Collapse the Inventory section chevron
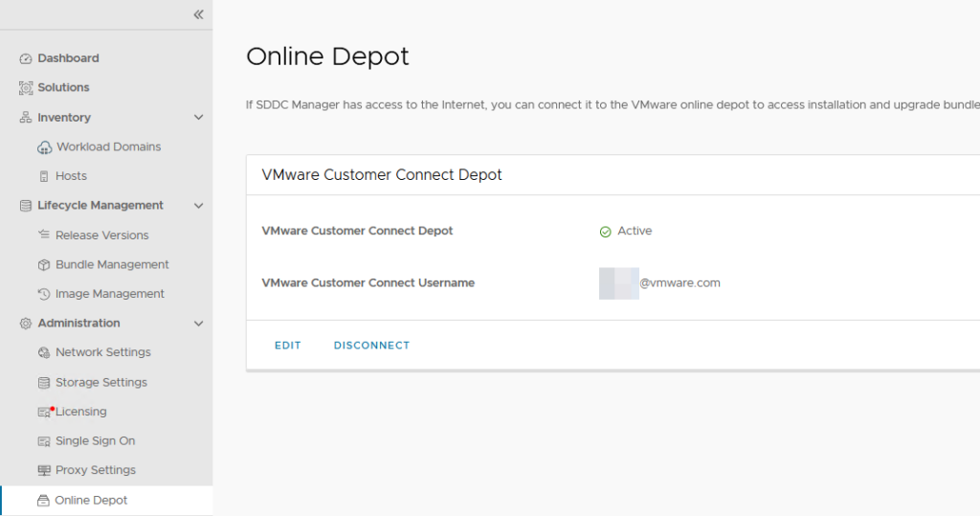 tap(198, 118)
